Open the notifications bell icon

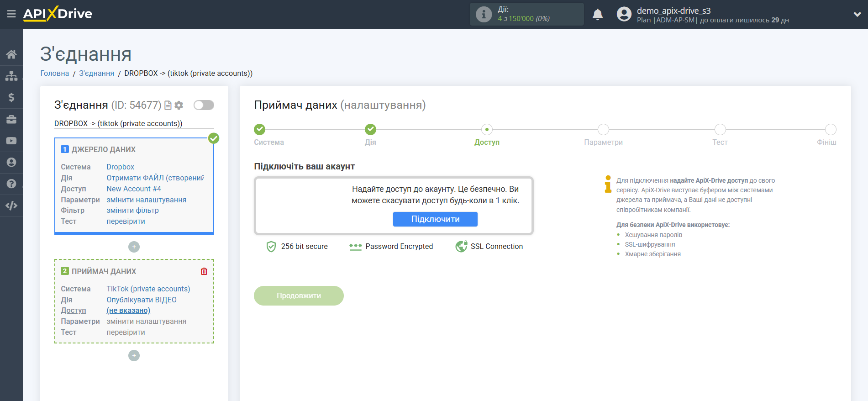(598, 15)
